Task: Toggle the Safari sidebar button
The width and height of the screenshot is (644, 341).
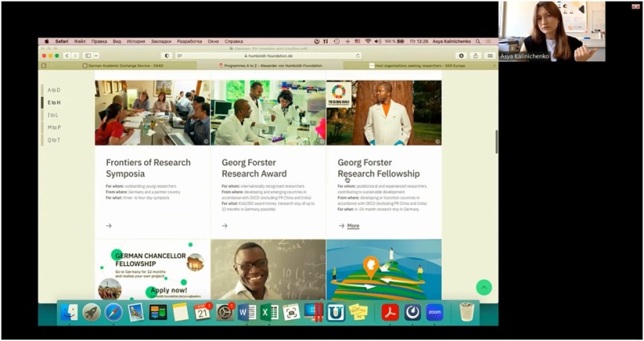Action: point(88,56)
